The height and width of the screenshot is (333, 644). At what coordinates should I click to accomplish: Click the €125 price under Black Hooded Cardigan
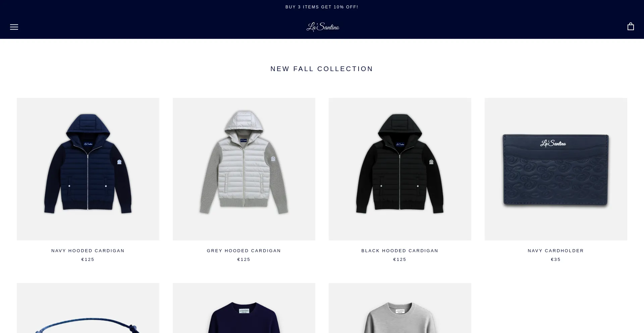[400, 260]
